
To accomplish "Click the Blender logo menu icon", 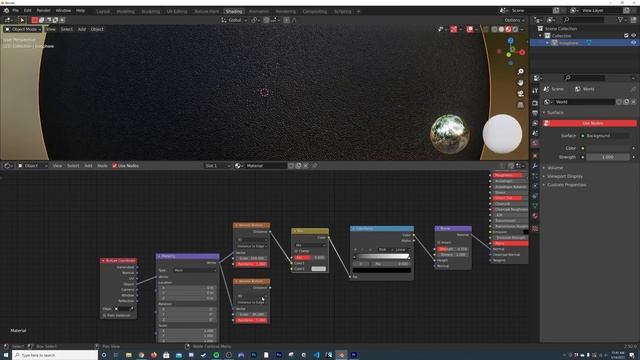I will (6, 10).
